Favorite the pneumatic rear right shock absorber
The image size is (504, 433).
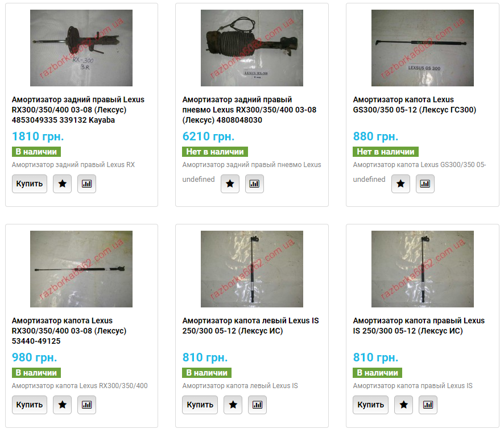[x=230, y=184]
